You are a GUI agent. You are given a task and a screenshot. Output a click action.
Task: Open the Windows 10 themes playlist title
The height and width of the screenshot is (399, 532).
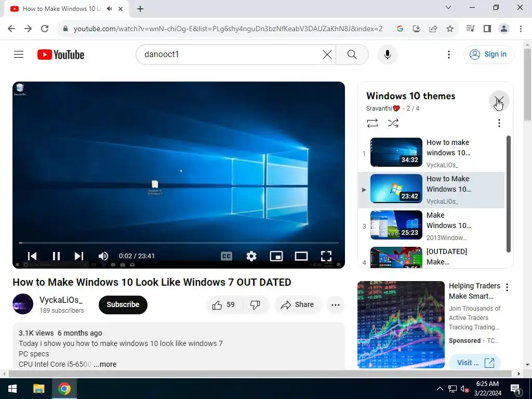(x=410, y=96)
